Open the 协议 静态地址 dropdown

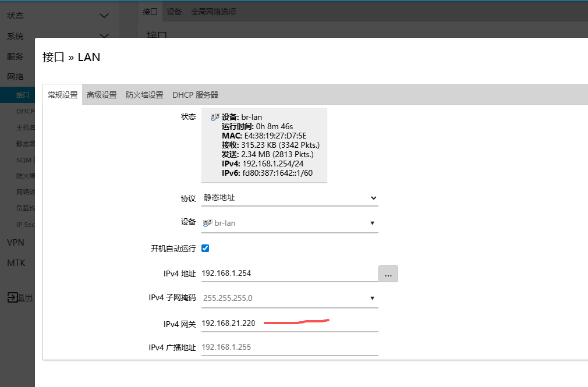click(289, 198)
